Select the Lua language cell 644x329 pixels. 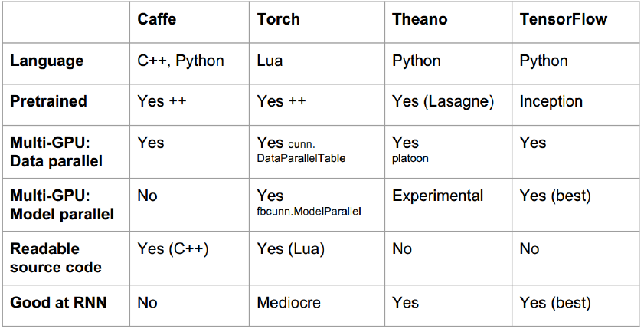tap(270, 61)
